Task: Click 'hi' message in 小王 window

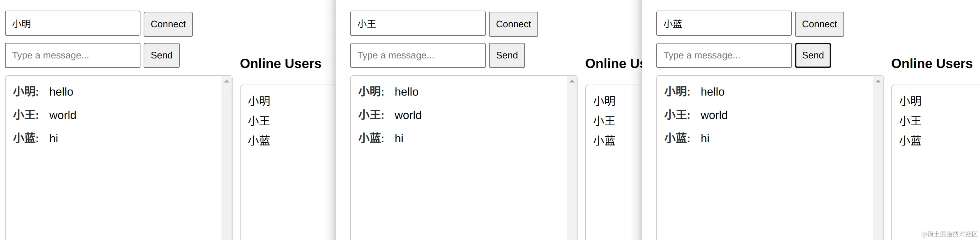Action: pyautogui.click(x=399, y=138)
